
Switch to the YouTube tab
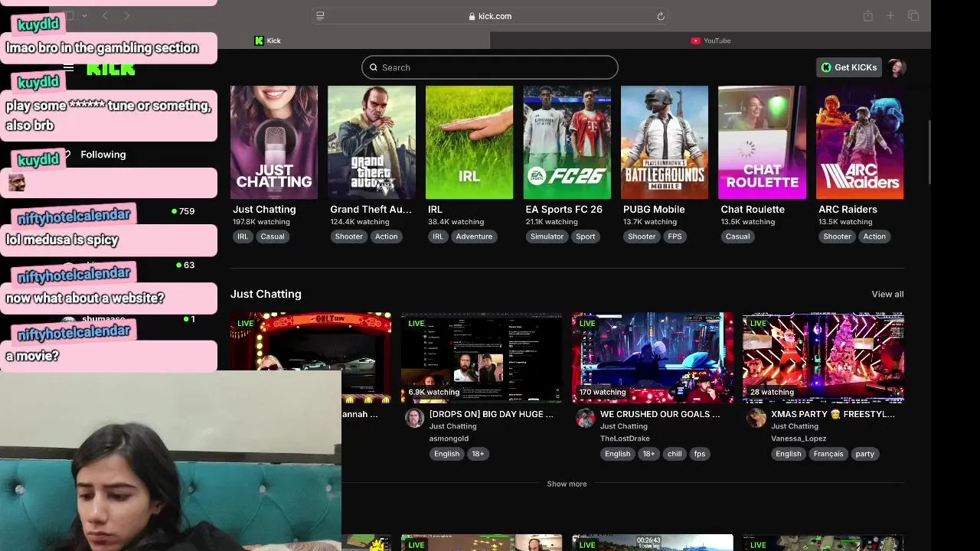click(x=710, y=41)
